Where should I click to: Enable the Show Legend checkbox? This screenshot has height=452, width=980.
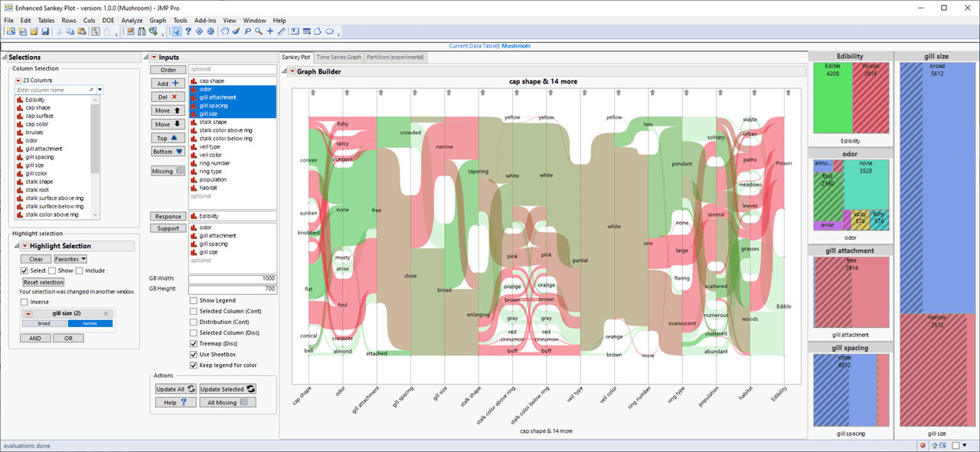click(x=194, y=300)
